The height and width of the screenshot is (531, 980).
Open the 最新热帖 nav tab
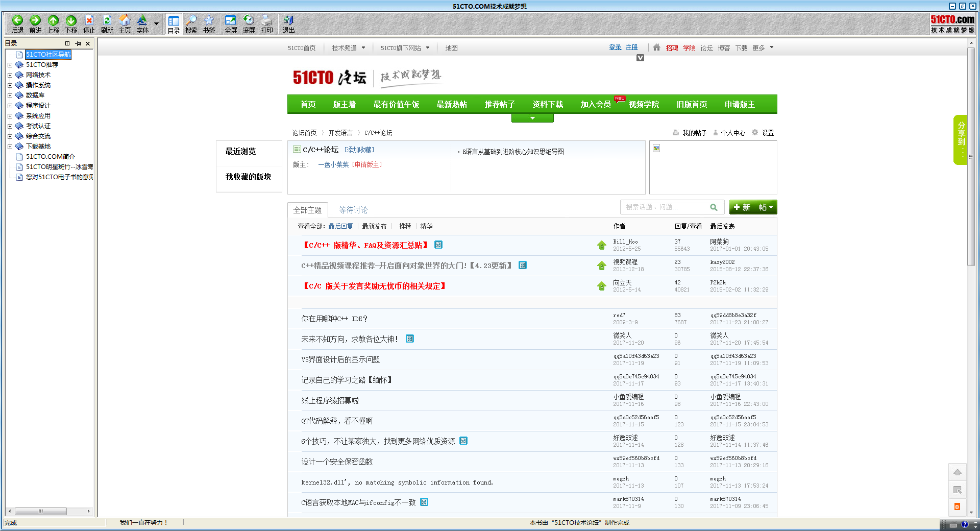click(x=452, y=104)
